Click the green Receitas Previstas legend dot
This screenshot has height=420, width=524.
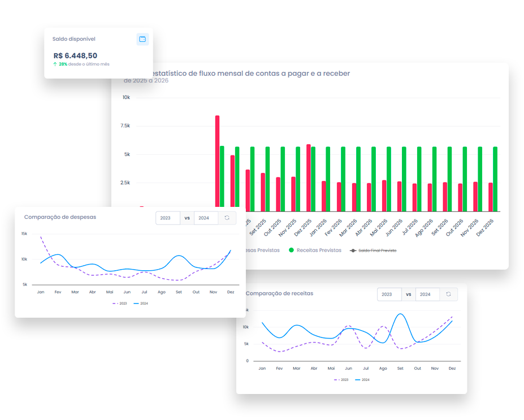coord(292,250)
